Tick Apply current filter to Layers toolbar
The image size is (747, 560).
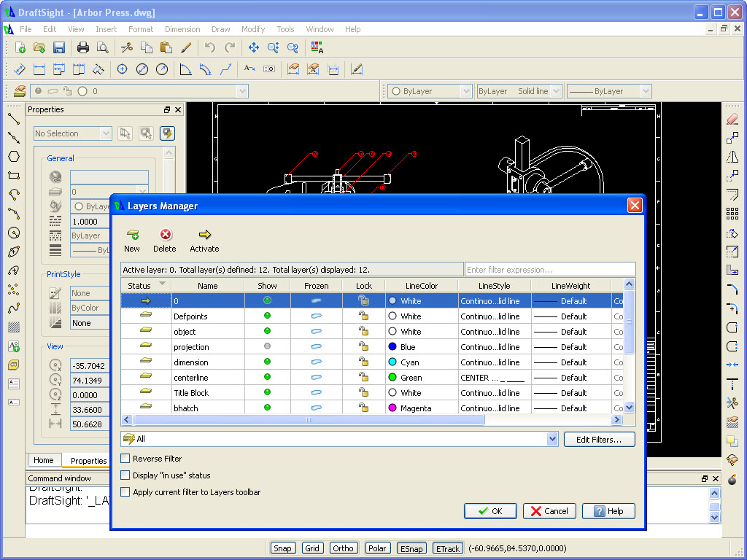click(125, 492)
